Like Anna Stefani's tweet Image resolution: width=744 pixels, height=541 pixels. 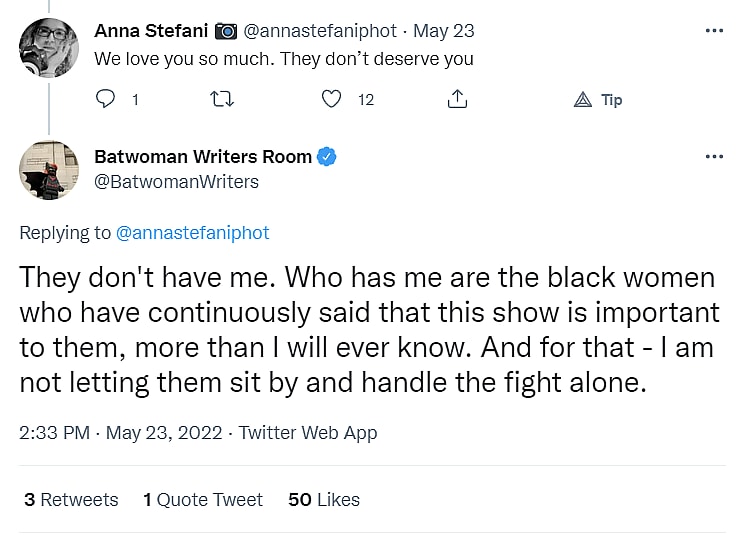tap(332, 99)
